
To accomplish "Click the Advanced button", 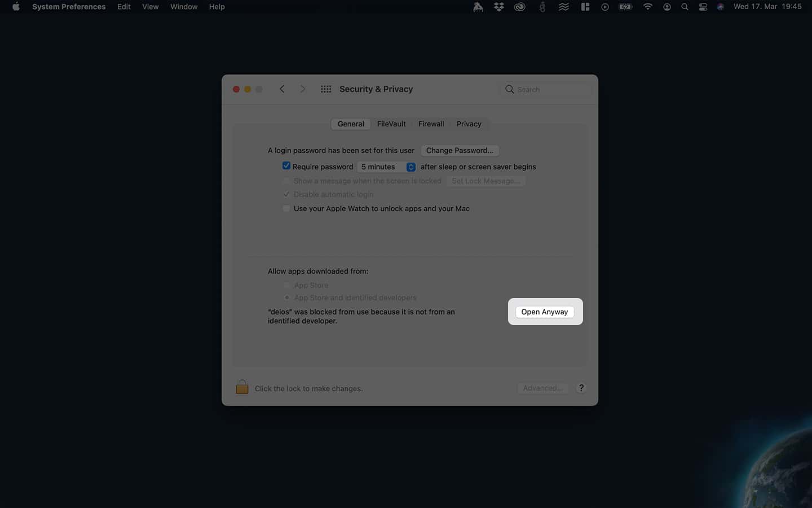I will [x=542, y=388].
